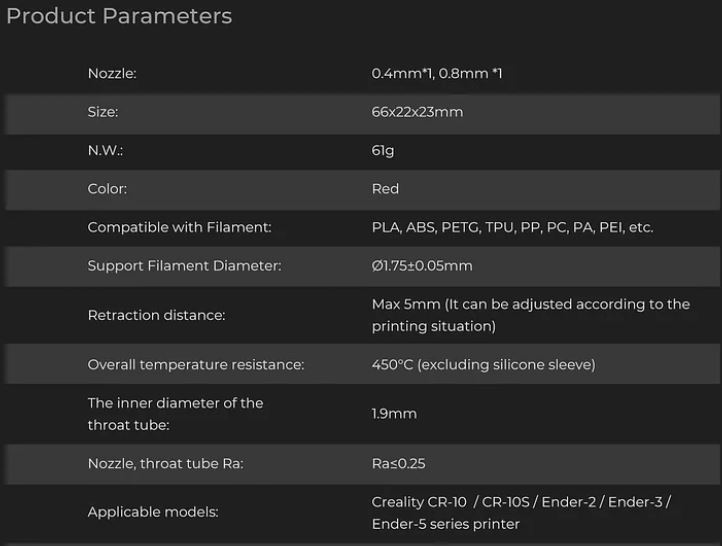Click the Red color value
Screen dimensions: 722x546
(x=385, y=189)
